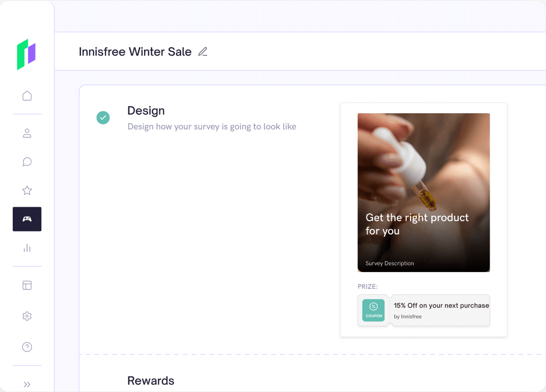The image size is (546, 392).
Task: Open the layout template sidebar icon
Action: pyautogui.click(x=27, y=285)
